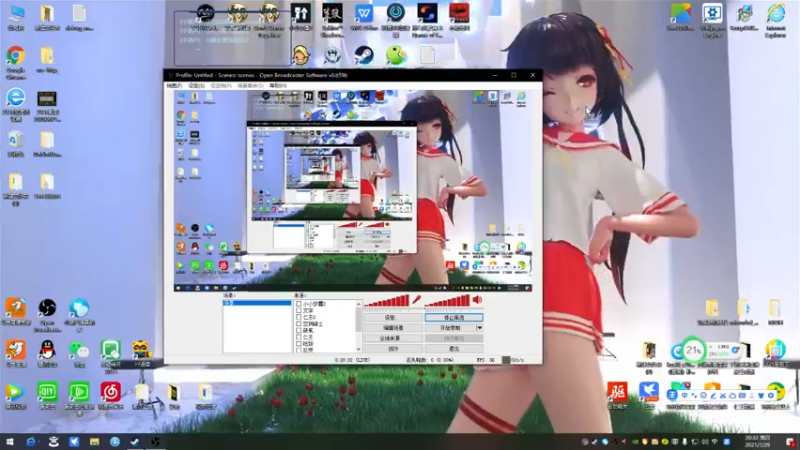Enable the 仁王2 source checkbox
This screenshot has width=800, height=450.
pos(298,317)
